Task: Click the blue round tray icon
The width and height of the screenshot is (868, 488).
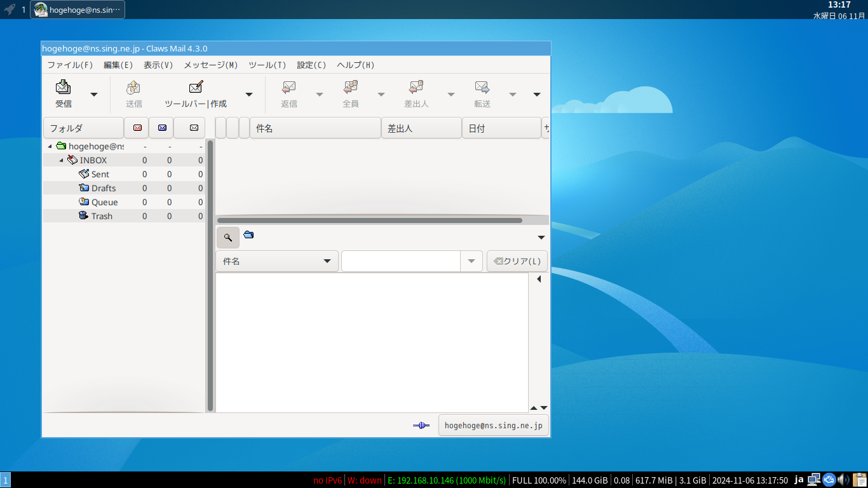Action: pos(829,480)
